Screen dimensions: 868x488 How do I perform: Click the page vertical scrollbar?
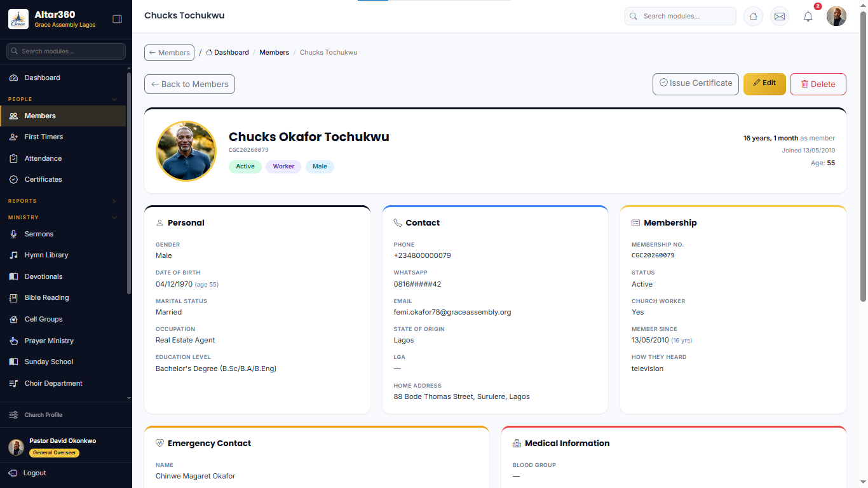tap(863, 156)
